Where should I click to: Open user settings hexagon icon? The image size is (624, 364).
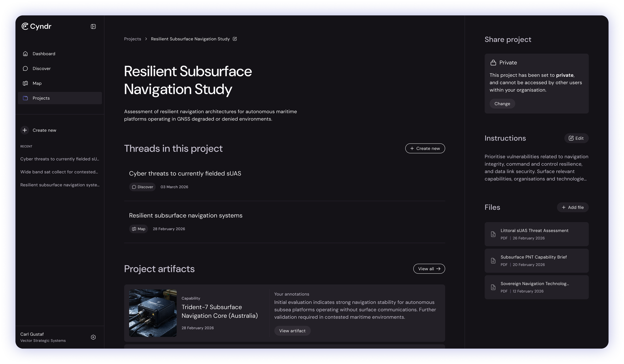click(x=93, y=337)
